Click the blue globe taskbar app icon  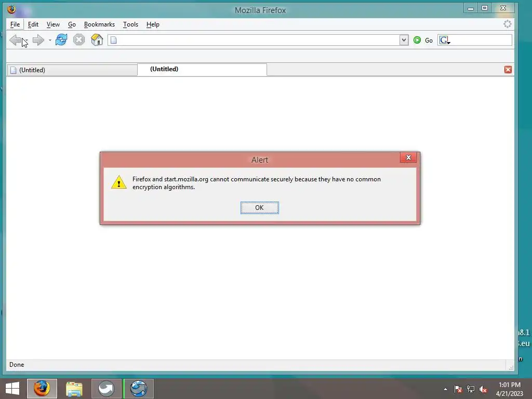coord(138,389)
